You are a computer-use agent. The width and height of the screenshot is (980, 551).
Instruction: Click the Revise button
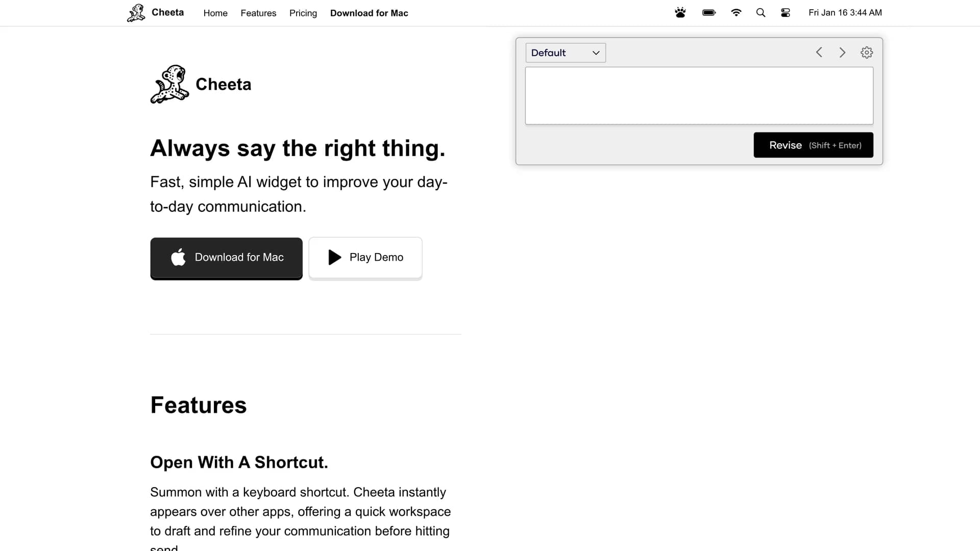(x=814, y=145)
